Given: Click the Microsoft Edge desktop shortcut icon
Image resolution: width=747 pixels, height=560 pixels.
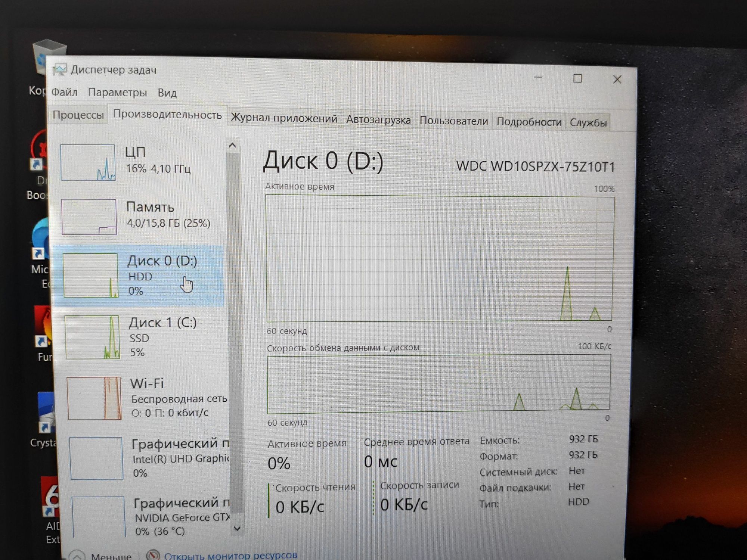Looking at the screenshot, I should 40,239.
